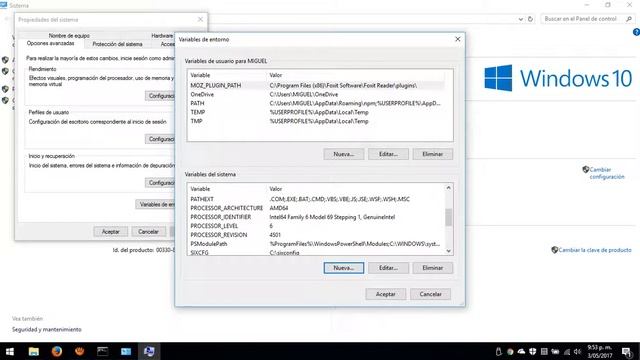Open the Action Center notification icon
The width and height of the screenshot is (640, 360).
(627, 351)
